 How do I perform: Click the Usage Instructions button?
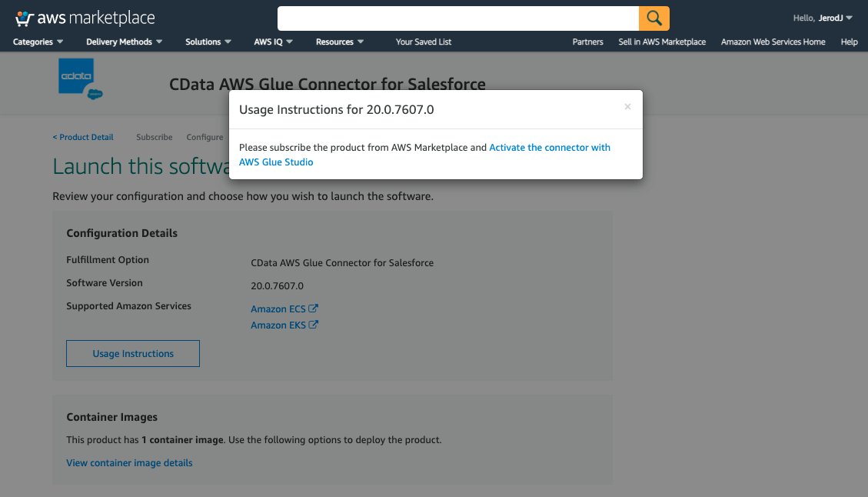[x=133, y=353]
